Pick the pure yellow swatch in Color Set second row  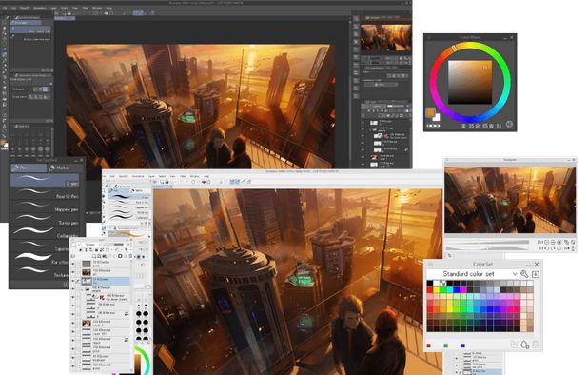click(x=437, y=290)
